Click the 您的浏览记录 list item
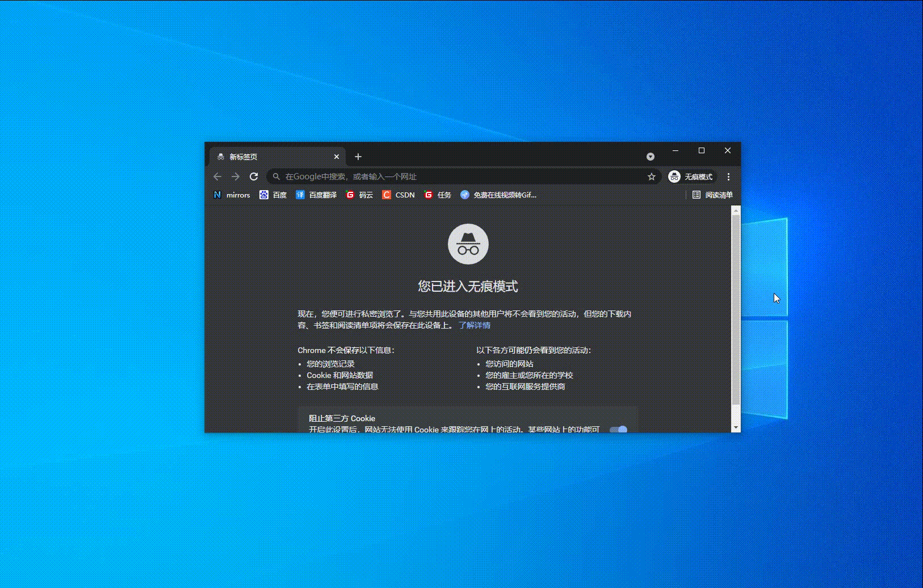923x588 pixels. (330, 364)
